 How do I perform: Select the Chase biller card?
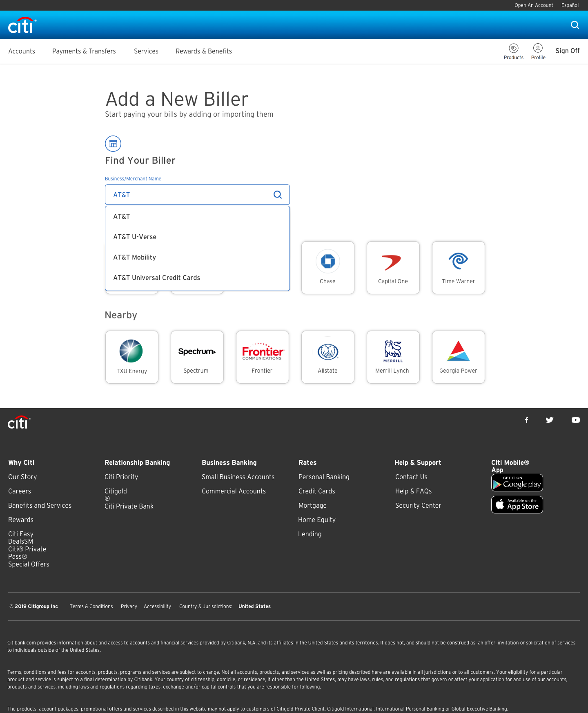328,267
